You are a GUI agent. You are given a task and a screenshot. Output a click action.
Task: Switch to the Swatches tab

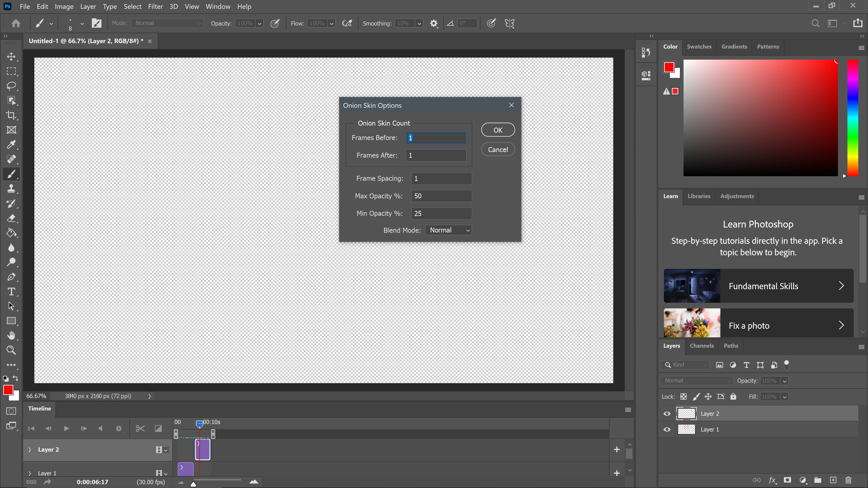(x=699, y=47)
